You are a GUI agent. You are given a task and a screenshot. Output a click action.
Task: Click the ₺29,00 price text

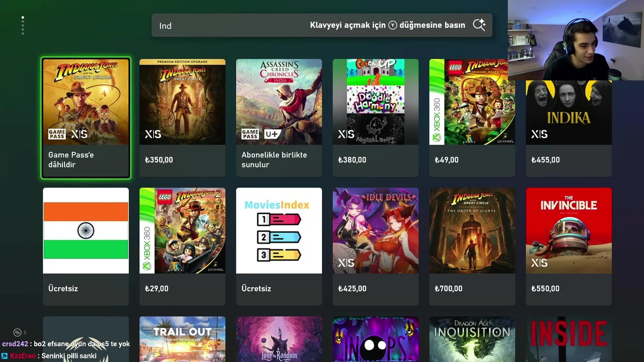click(156, 289)
